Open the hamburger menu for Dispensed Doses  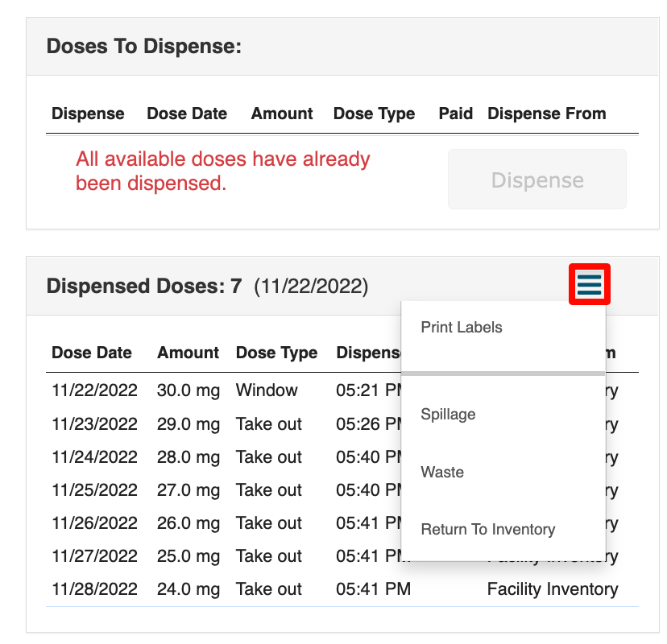click(589, 285)
